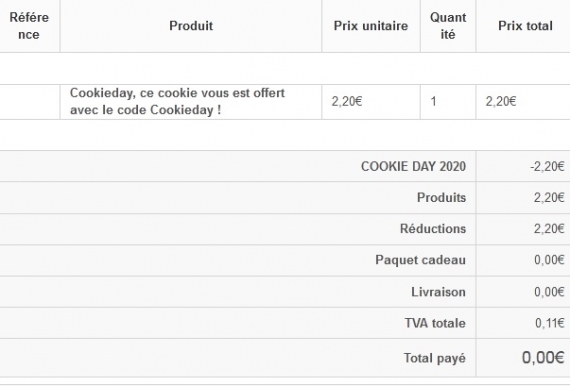570x386 pixels.
Task: Select the Cookieday product description text
Action: pos(177,101)
